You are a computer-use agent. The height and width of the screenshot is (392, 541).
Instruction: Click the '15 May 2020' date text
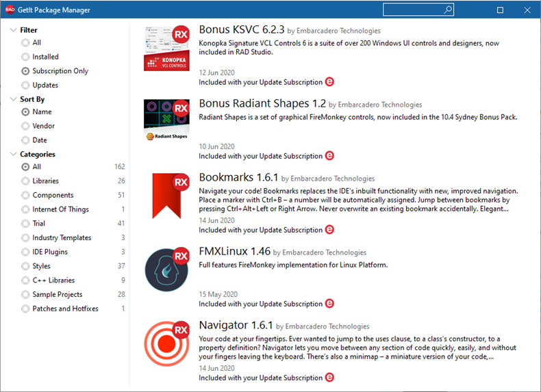(218, 294)
